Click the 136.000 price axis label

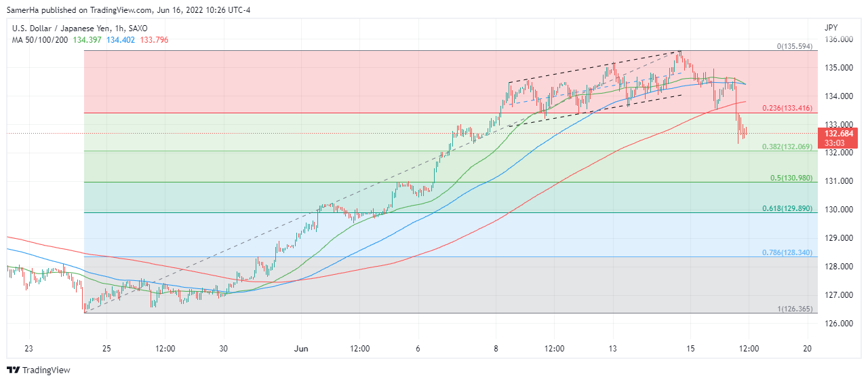tap(839, 39)
